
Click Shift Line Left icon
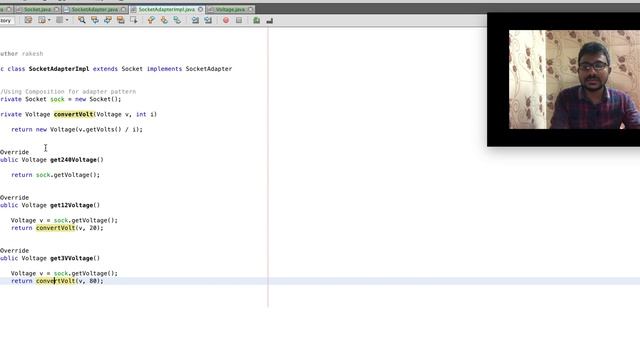195,20
